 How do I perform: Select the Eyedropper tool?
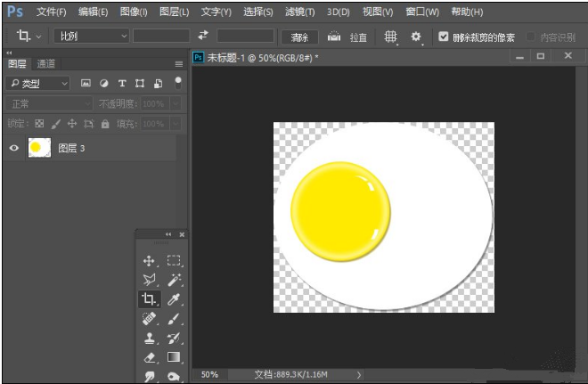174,300
